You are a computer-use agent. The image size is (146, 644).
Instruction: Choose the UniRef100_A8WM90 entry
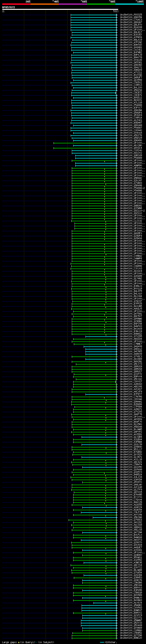(x=131, y=165)
